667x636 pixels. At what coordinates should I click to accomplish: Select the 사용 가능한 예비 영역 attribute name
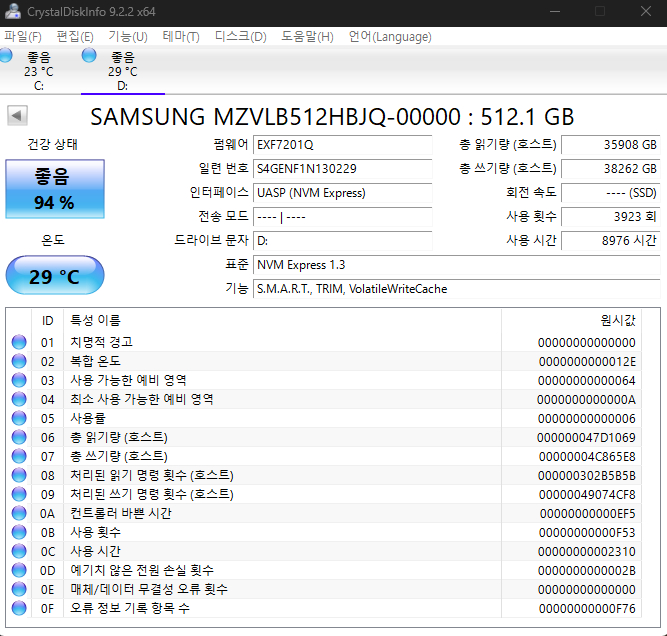tap(128, 380)
